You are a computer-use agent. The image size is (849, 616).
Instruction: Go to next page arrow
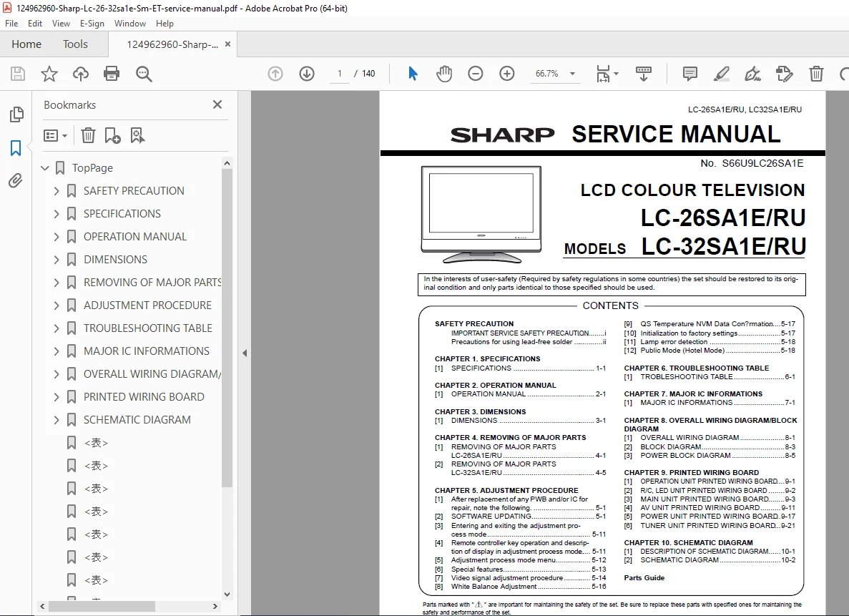coord(307,74)
